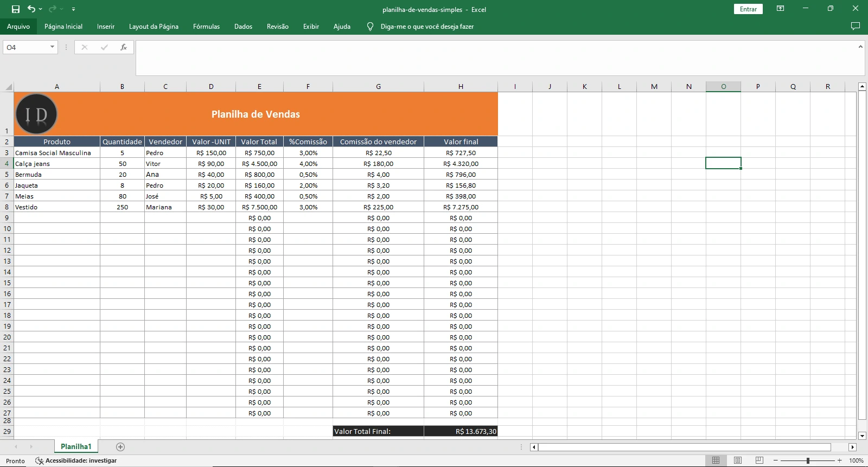
Task: Add a new sheet with plus icon
Action: point(120,447)
